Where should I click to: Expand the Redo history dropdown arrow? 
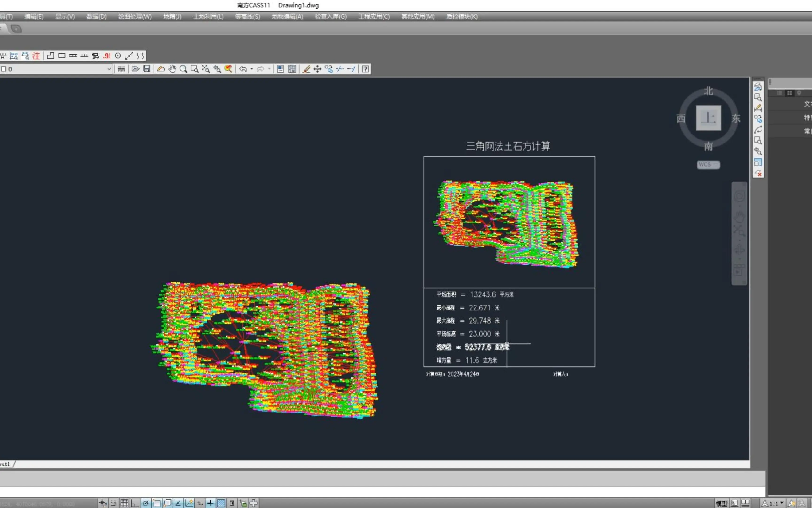269,69
